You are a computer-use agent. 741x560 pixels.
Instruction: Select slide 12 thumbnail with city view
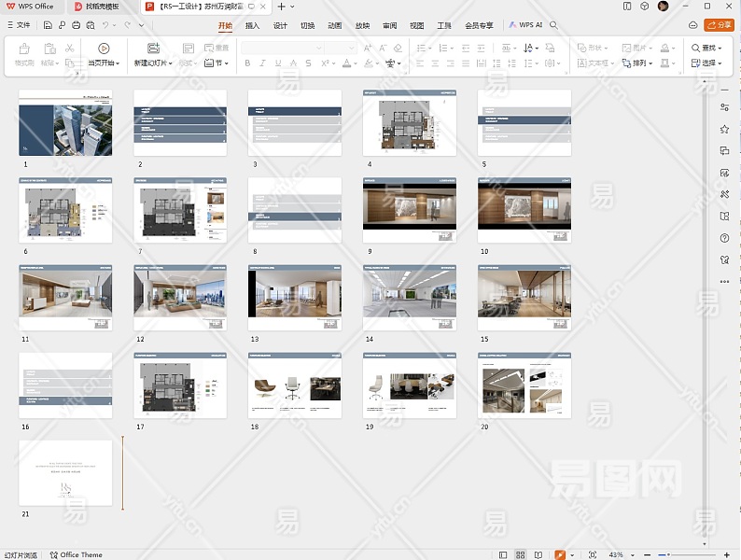coord(180,299)
